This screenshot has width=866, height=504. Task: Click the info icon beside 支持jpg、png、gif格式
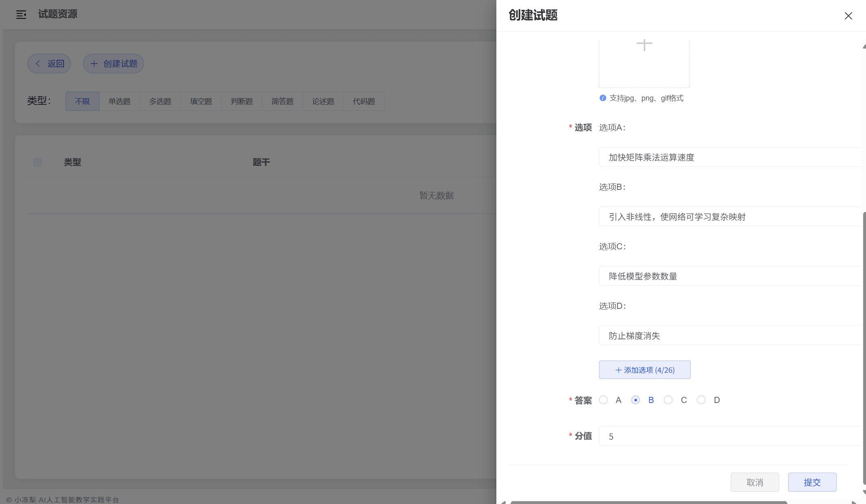click(603, 98)
